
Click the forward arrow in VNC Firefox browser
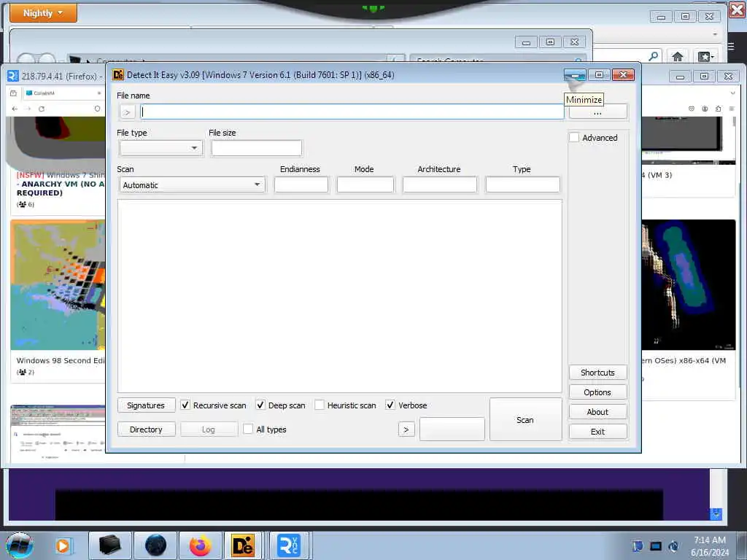pos(28,109)
